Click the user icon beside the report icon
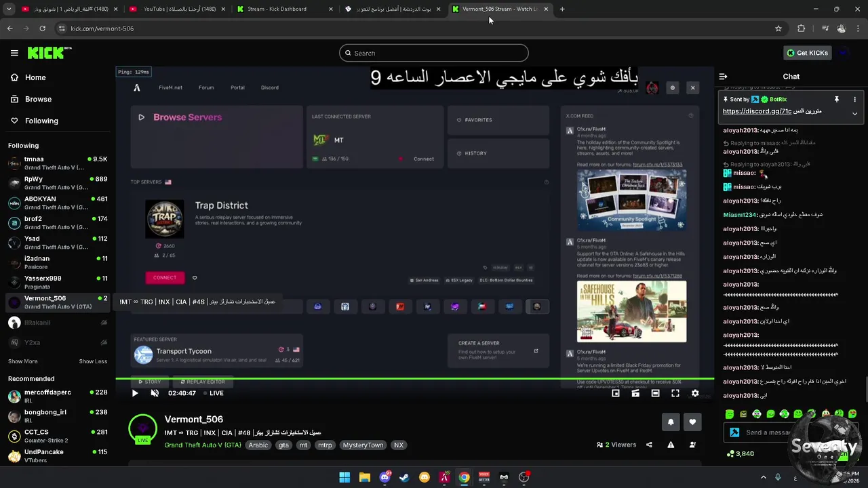The image size is (868, 488). pos(692,445)
